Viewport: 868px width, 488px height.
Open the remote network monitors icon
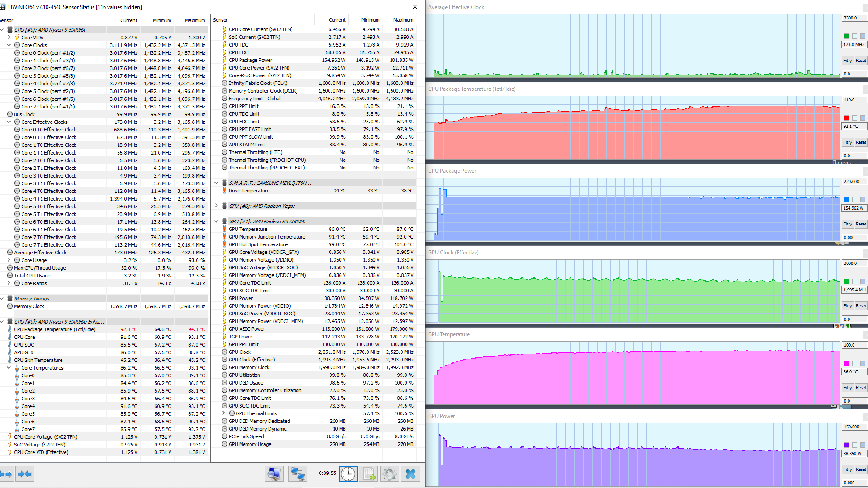pos(297,474)
